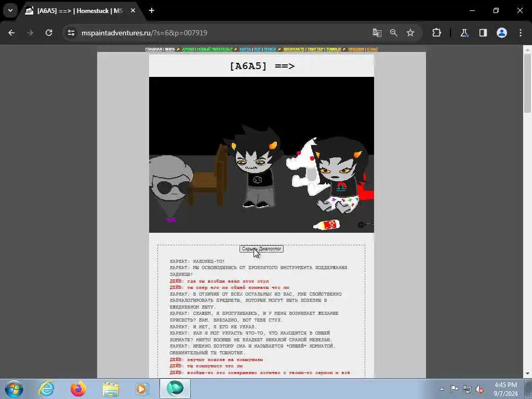The image size is (532, 399).
Task: Launch Internet Explorer from taskbar
Action: [46, 389]
